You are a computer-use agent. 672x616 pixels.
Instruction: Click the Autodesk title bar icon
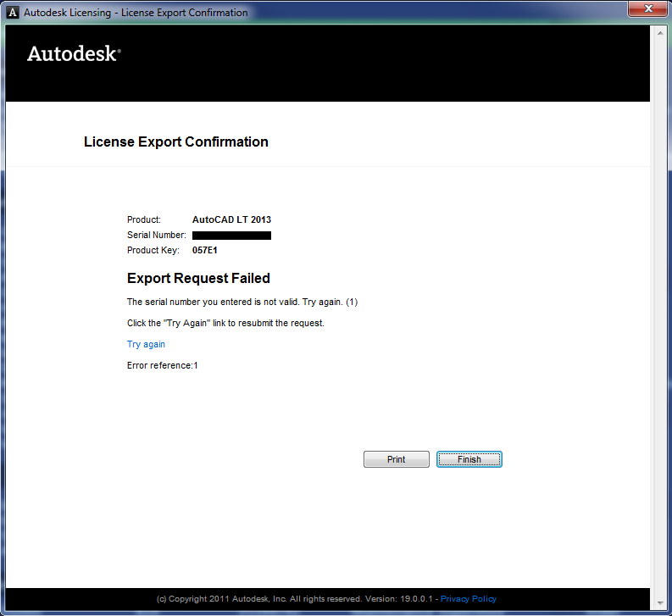point(13,13)
